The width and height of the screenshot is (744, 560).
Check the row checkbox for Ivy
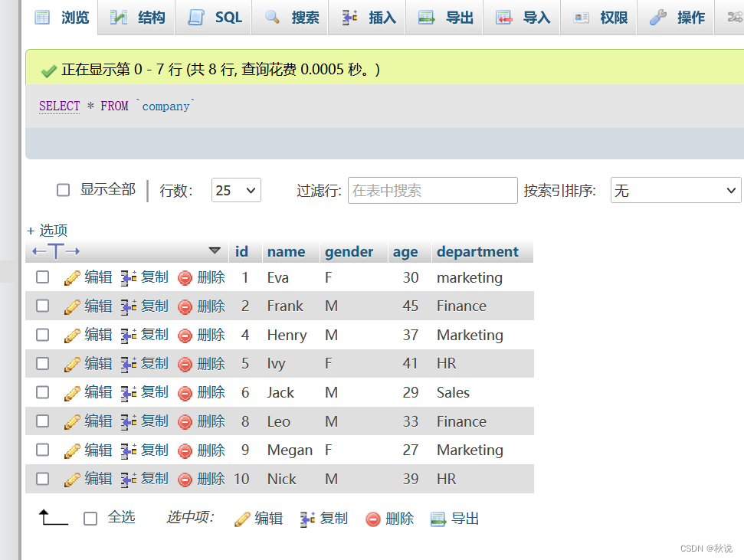click(x=43, y=364)
